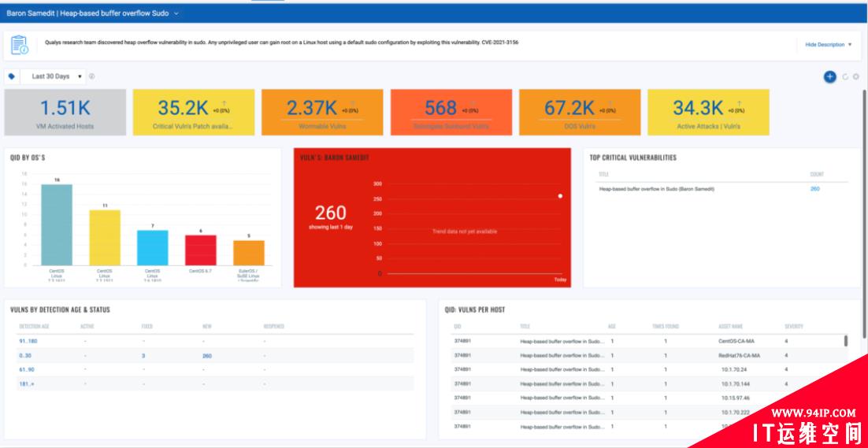Image resolution: width=868 pixels, height=448 pixels.
Task: Open the 67.2K DOS Vuln's tile
Action: click(x=580, y=113)
